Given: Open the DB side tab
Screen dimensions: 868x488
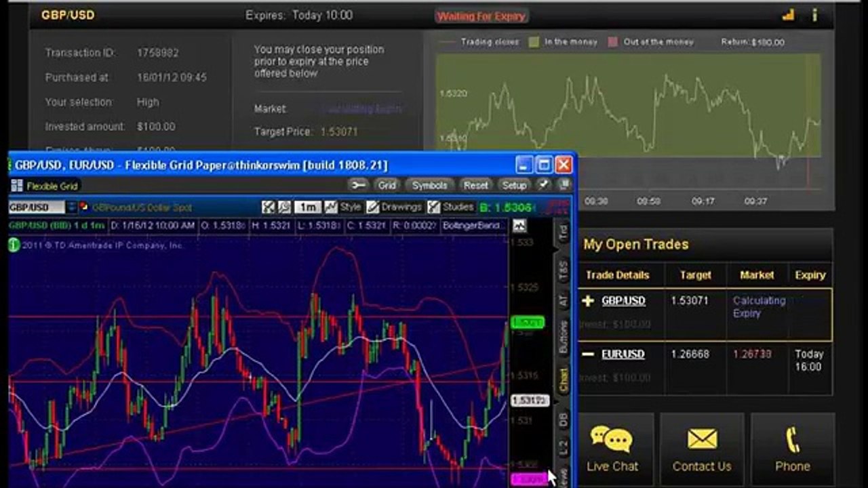Looking at the screenshot, I should pyautogui.click(x=563, y=420).
